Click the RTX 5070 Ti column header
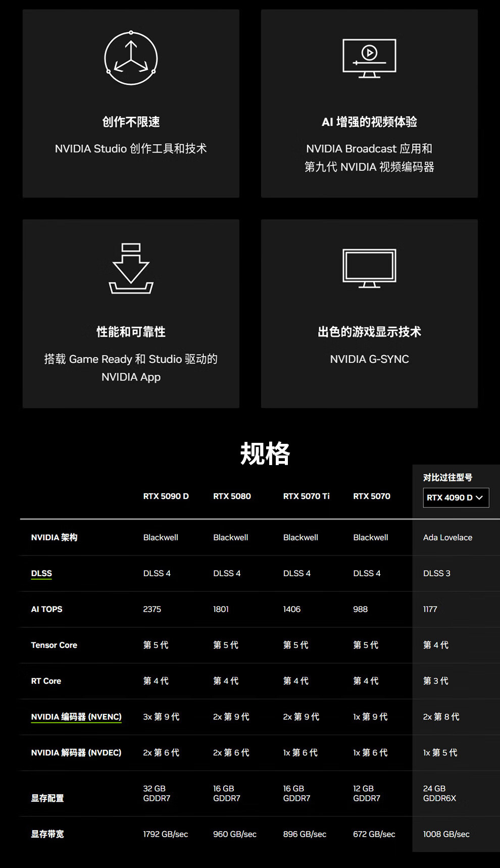Image resolution: width=500 pixels, height=868 pixels. (306, 496)
